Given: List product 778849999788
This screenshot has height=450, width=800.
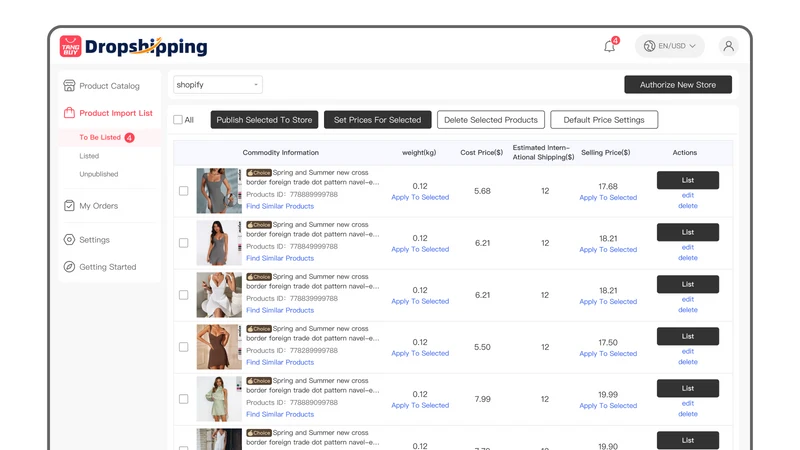Looking at the screenshot, I should [688, 232].
